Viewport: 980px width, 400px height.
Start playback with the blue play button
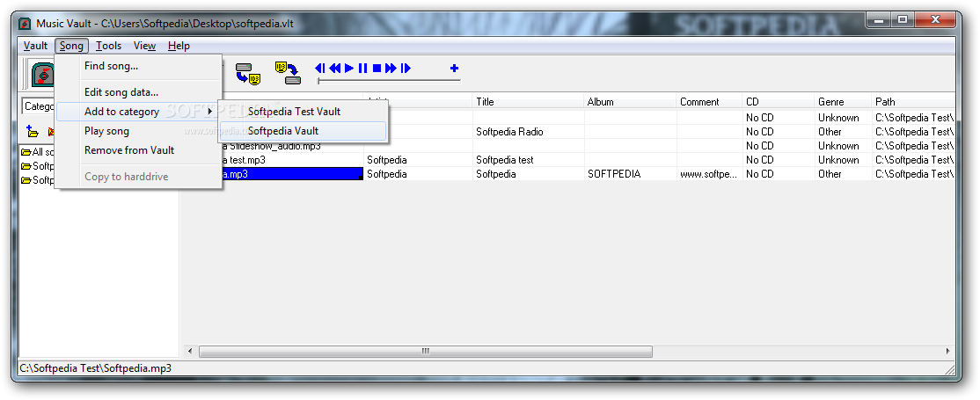(x=349, y=68)
